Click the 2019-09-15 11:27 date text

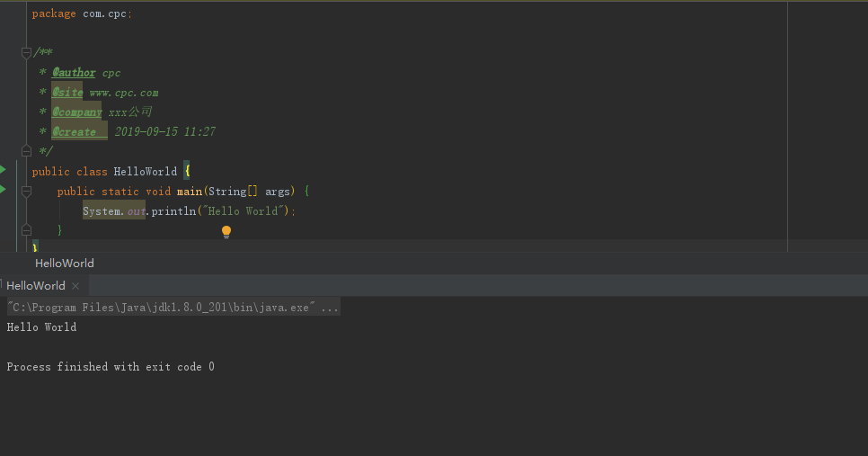tap(165, 132)
